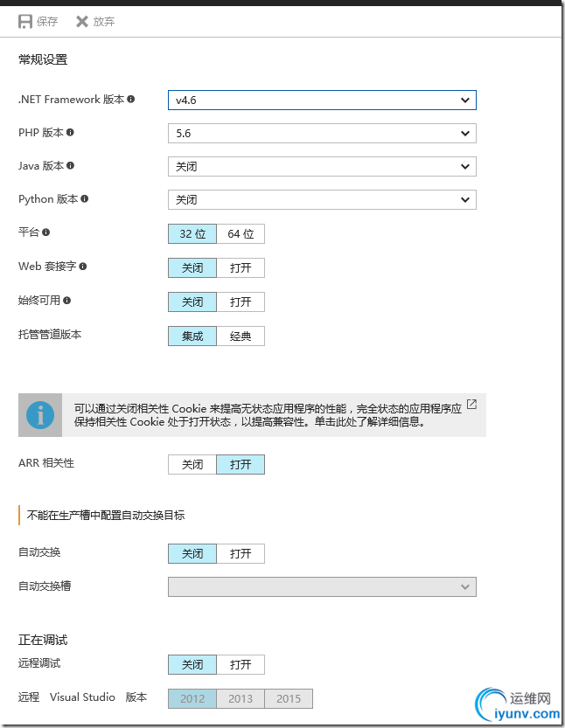Expand the PHP version dropdown showing 5.6

(322, 133)
